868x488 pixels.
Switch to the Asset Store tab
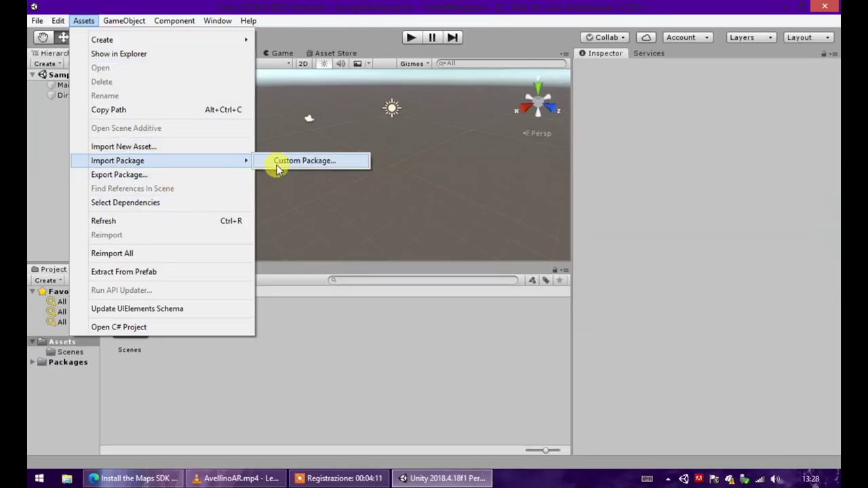pos(331,53)
